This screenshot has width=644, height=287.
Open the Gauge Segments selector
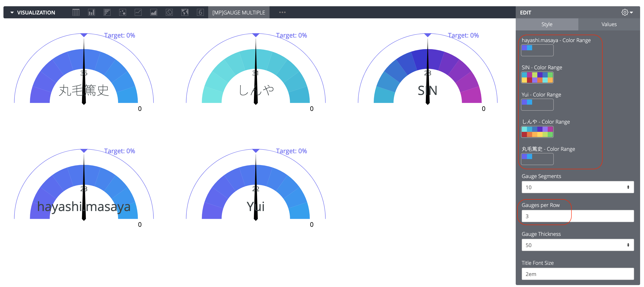577,187
